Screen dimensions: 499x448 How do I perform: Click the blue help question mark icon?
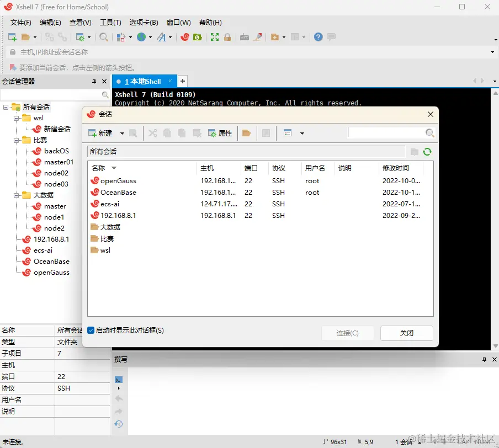318,37
